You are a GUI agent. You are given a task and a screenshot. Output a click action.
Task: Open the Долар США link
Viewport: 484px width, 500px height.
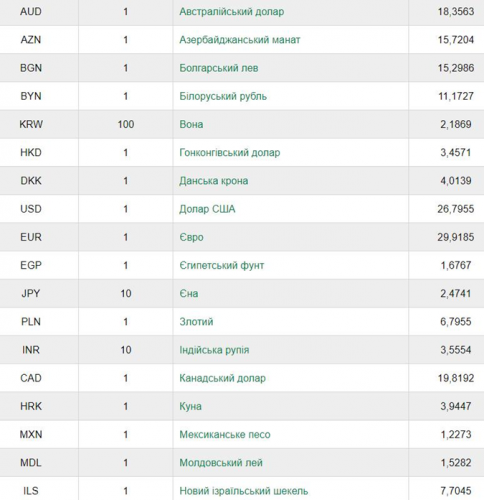[x=207, y=209]
